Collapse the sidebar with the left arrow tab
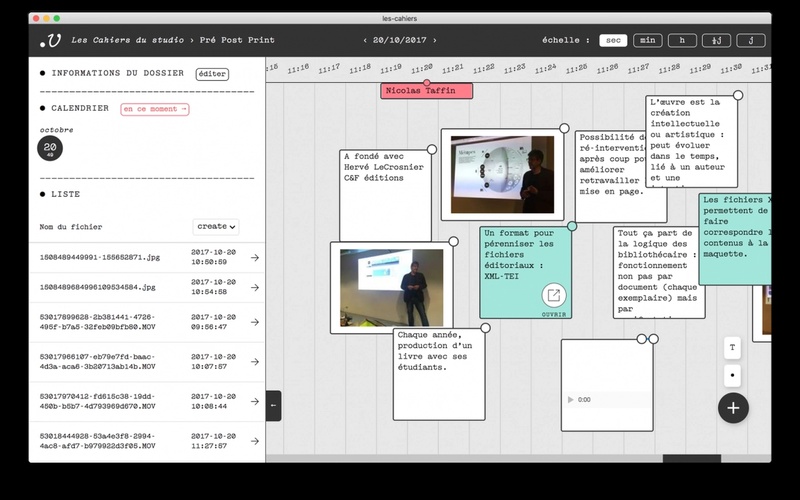This screenshot has width=800, height=500. (x=274, y=405)
